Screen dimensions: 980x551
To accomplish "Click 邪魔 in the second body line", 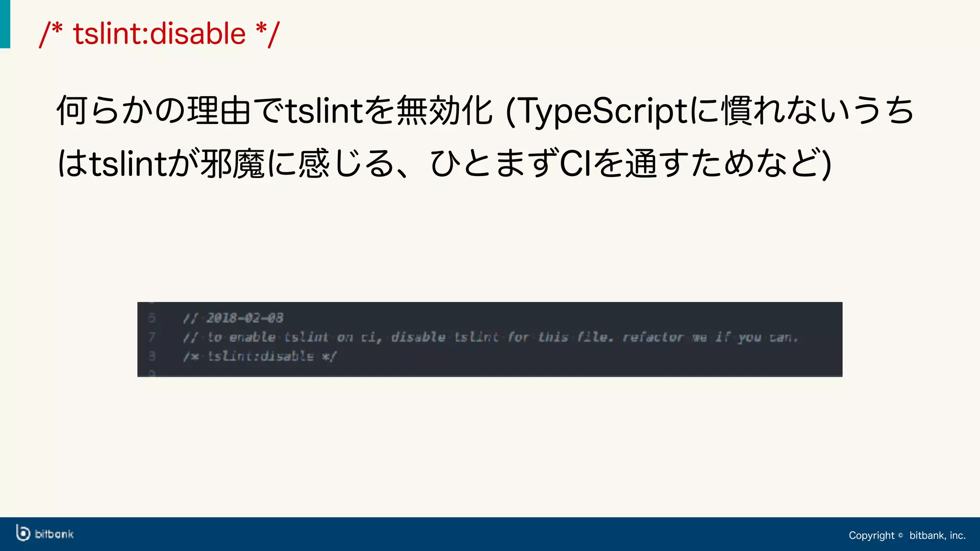I will click(233, 164).
